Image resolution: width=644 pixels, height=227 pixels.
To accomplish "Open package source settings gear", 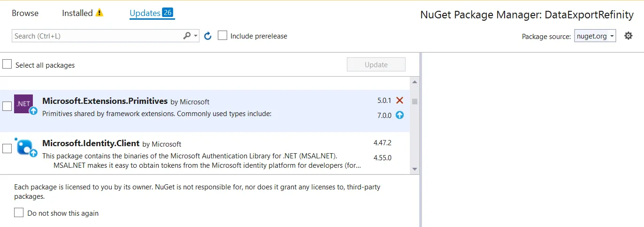I will (628, 36).
